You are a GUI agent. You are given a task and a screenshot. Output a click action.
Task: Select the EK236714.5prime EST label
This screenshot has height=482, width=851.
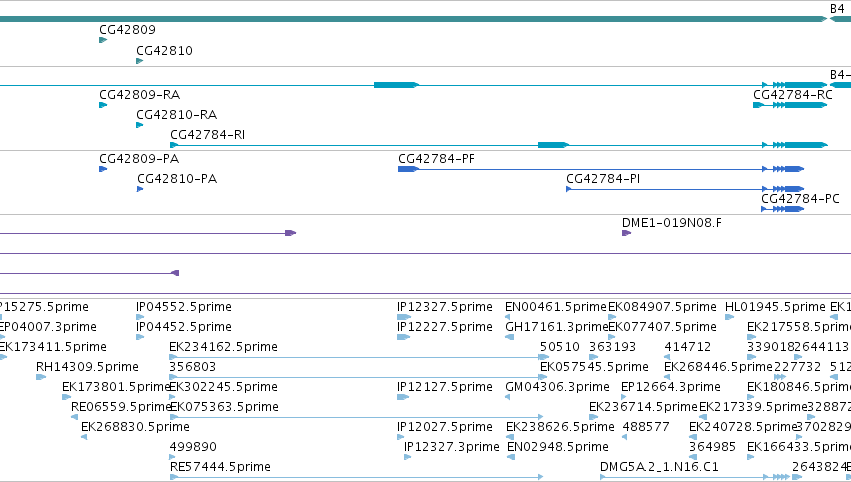(643, 407)
